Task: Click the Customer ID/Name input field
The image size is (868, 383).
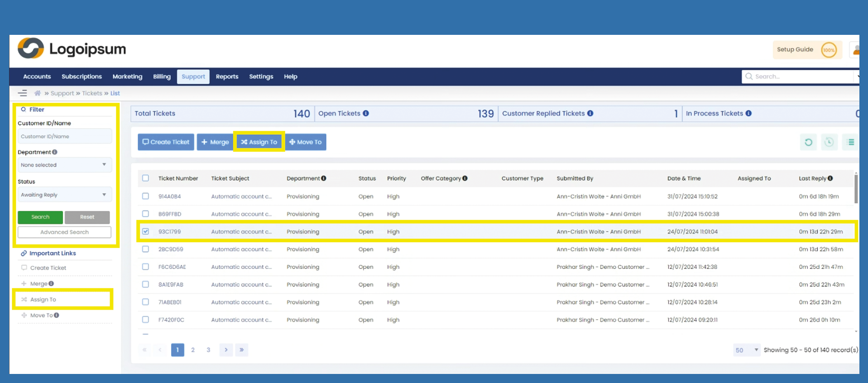Action: tap(64, 136)
